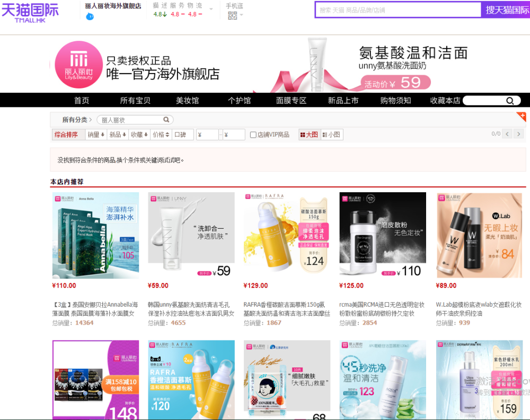The image size is (530, 420).
Task: Go to the previous results page arrow
Action: pos(507,134)
